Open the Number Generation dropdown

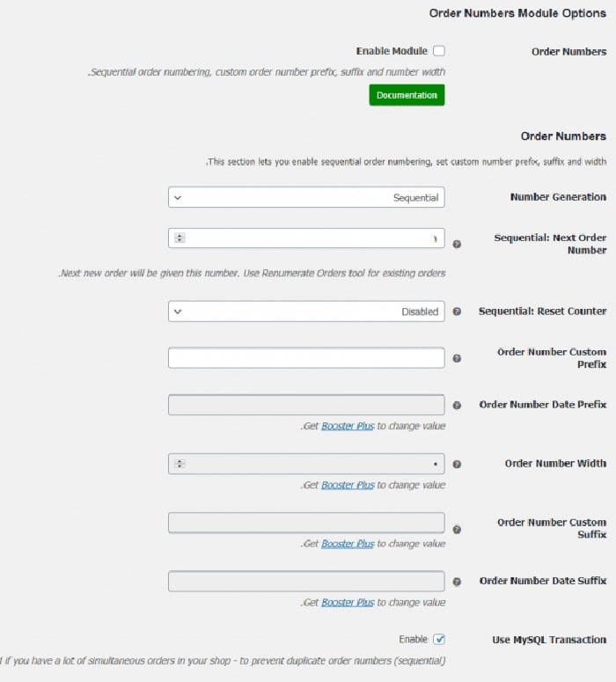pyautogui.click(x=306, y=197)
